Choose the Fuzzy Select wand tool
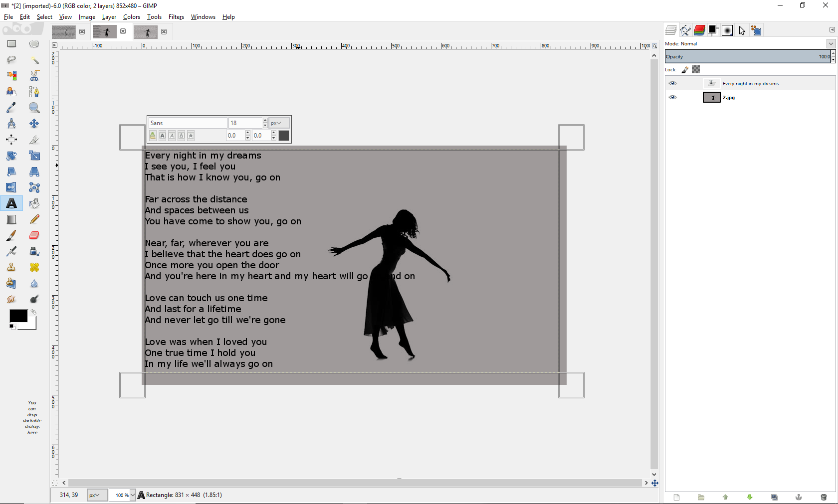The height and width of the screenshot is (504, 838). (34, 60)
